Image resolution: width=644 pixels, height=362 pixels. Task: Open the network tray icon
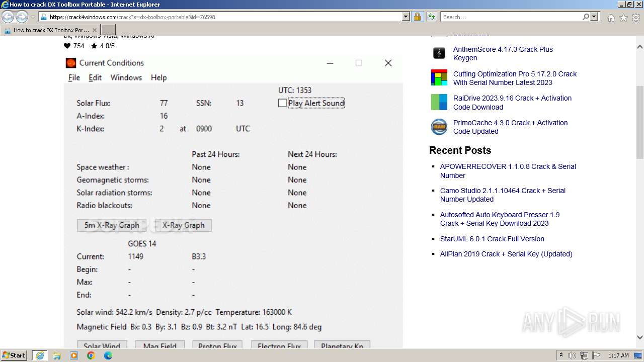click(x=584, y=355)
